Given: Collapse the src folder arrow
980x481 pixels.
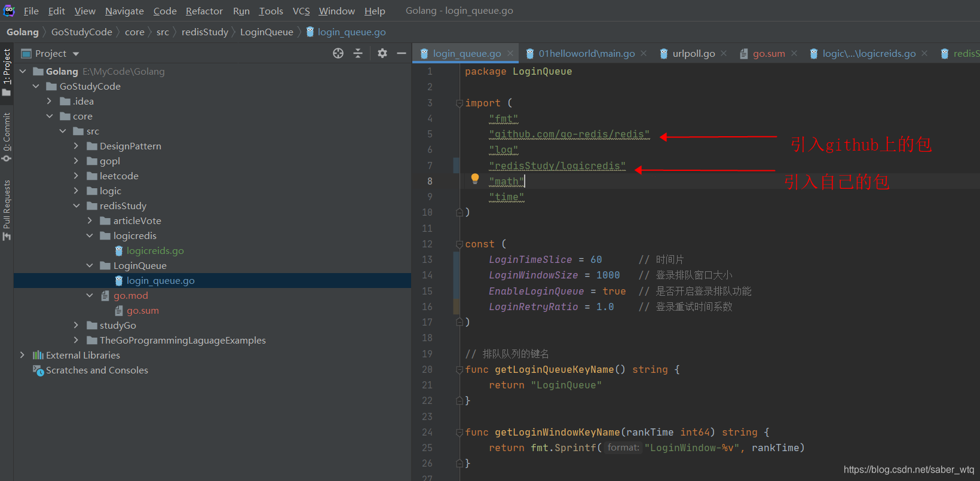Looking at the screenshot, I should pyautogui.click(x=63, y=131).
